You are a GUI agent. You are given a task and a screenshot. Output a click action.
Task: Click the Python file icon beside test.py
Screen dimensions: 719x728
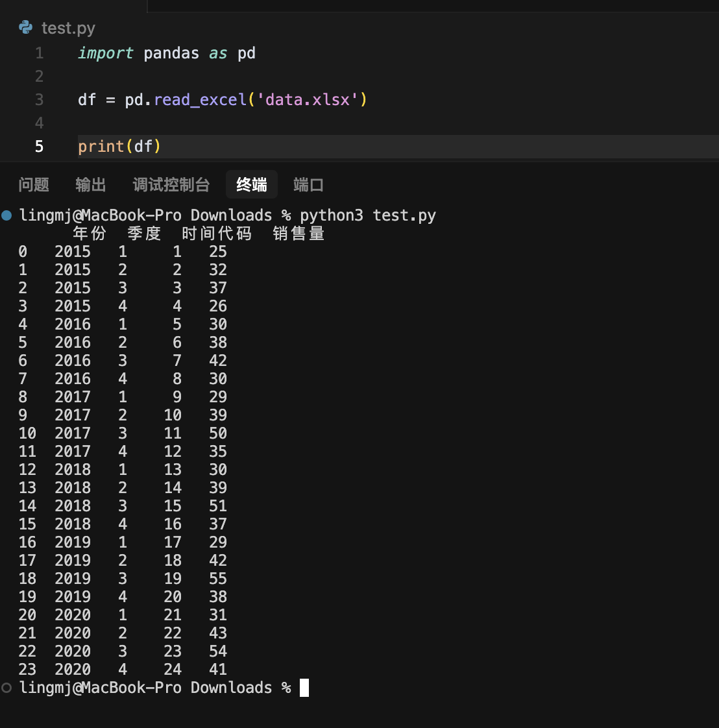click(26, 27)
